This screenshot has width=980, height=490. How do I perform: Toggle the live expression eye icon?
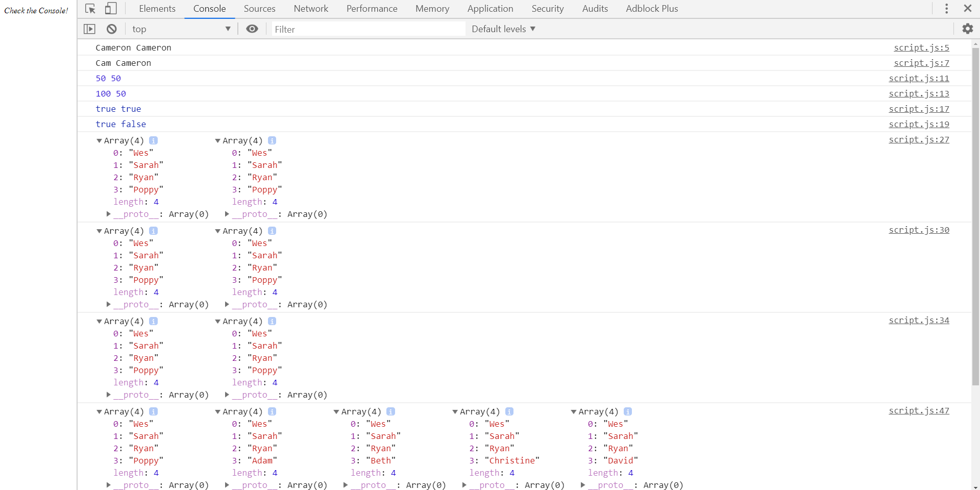pyautogui.click(x=252, y=29)
